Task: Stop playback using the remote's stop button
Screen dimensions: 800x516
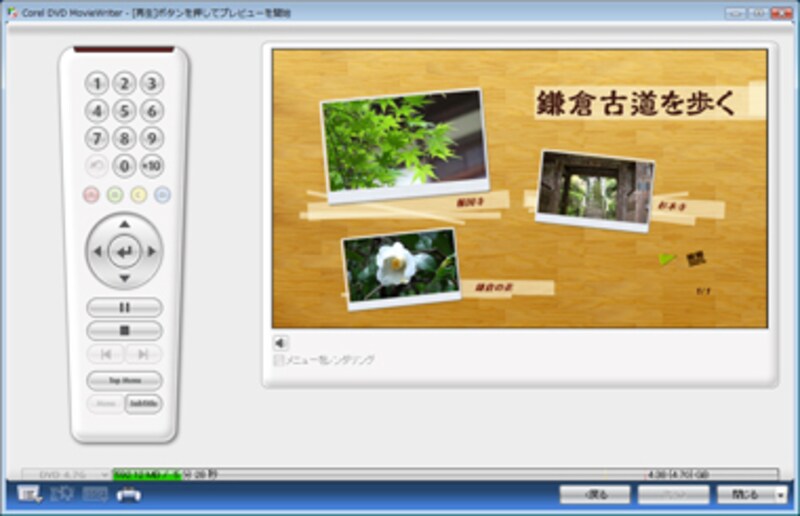Action: tap(124, 330)
